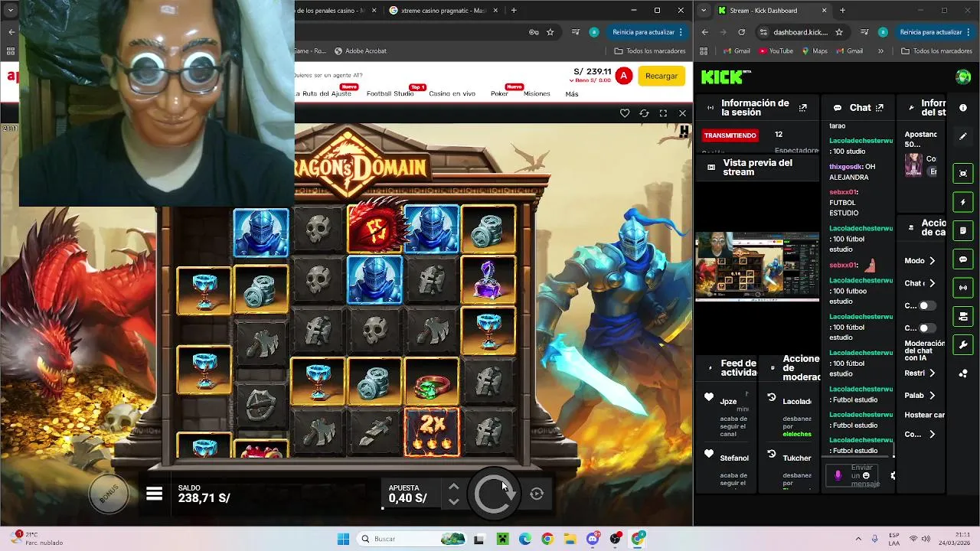Toggle the stream preview icon in Kick sidebar
The width and height of the screenshot is (980, 551).
[x=963, y=173]
